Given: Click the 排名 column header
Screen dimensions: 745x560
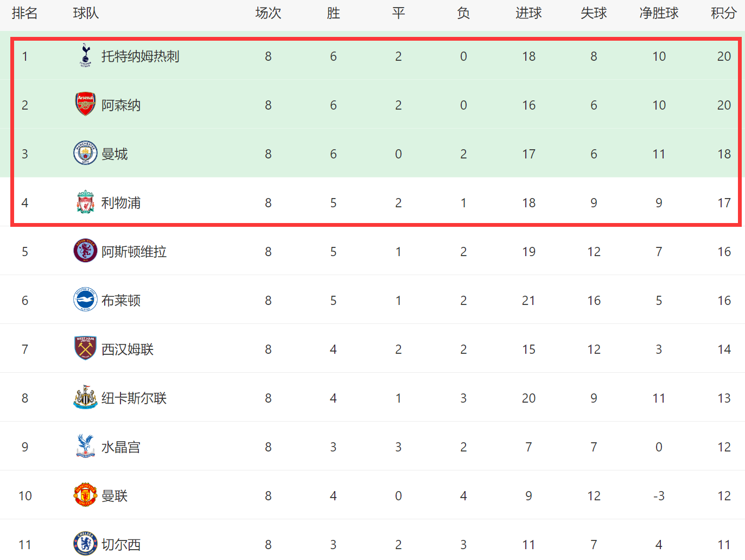Looking at the screenshot, I should (25, 13).
